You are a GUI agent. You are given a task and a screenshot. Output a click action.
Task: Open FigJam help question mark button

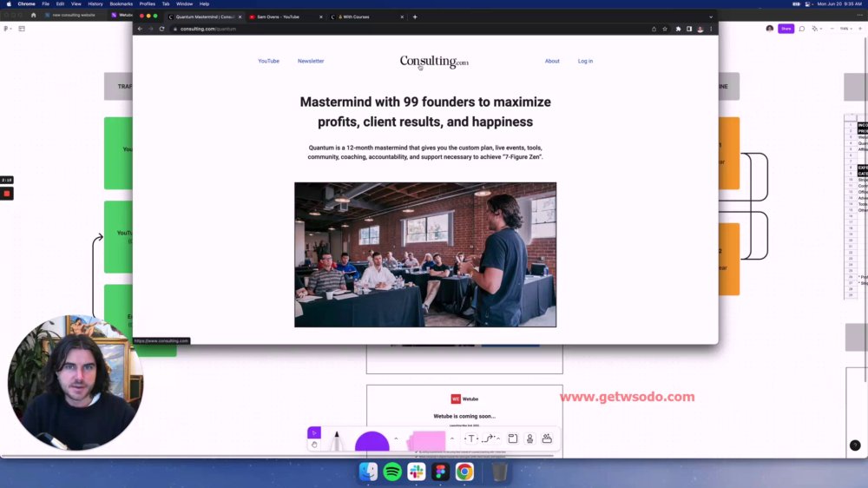click(x=855, y=445)
